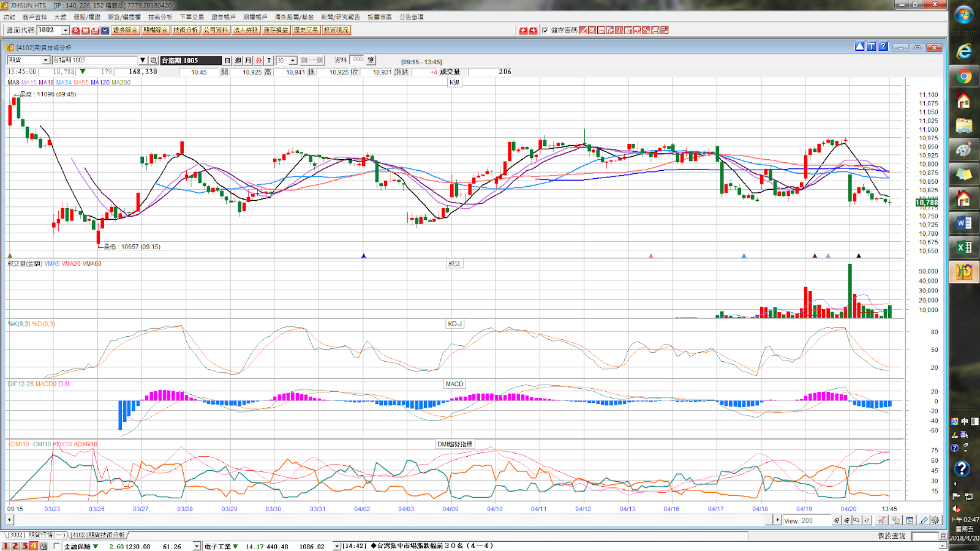Click the Windows Start button
980x551 pixels.
click(964, 15)
